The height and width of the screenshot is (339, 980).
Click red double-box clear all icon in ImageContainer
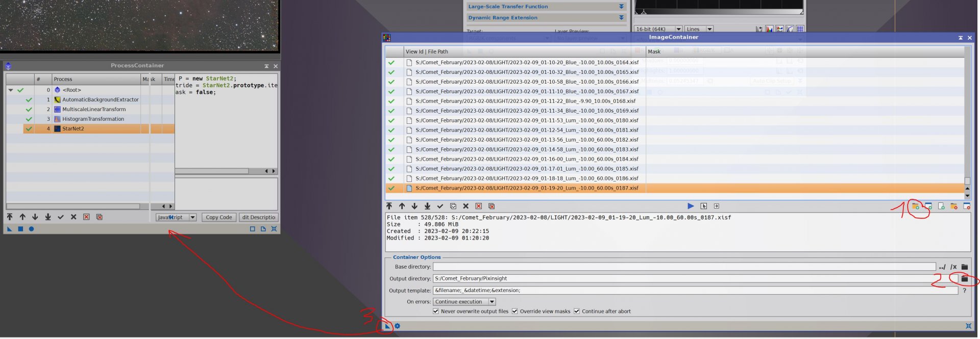(x=492, y=206)
